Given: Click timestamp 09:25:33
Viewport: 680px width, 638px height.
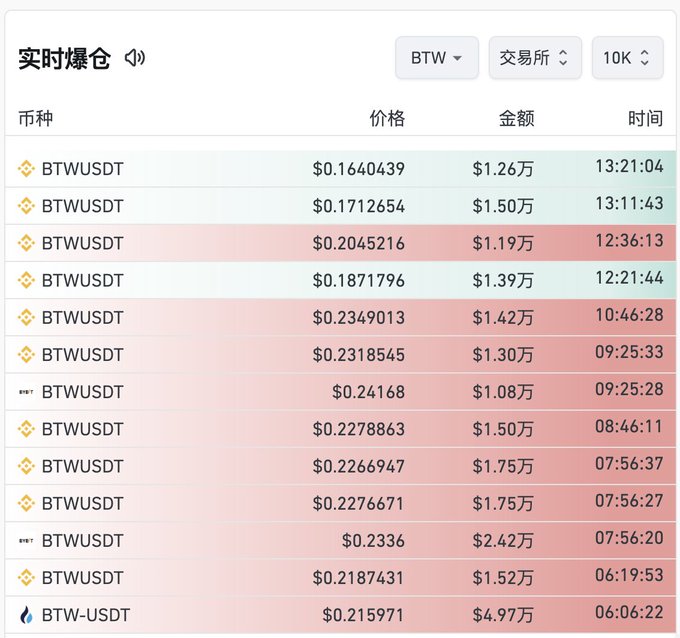Looking at the screenshot, I should coord(629,352).
